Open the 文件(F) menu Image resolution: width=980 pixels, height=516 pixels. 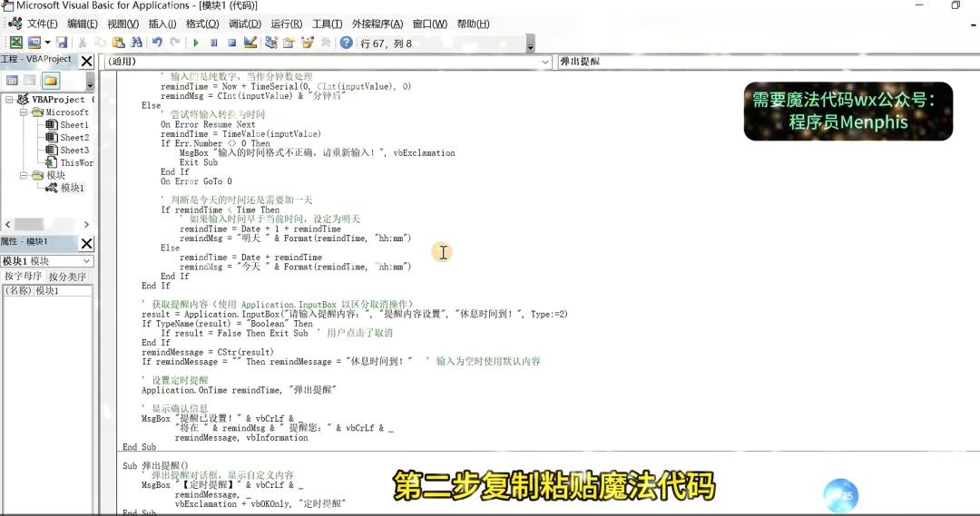[x=42, y=24]
